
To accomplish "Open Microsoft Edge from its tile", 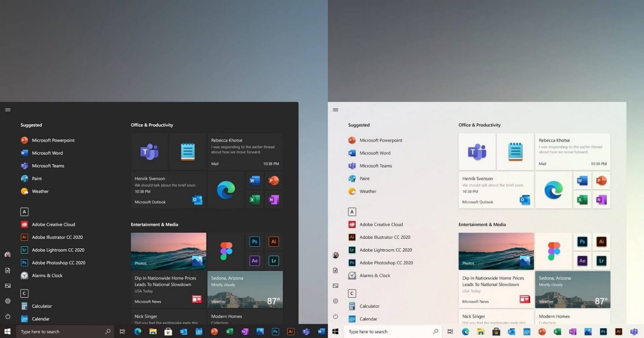I will click(x=226, y=190).
